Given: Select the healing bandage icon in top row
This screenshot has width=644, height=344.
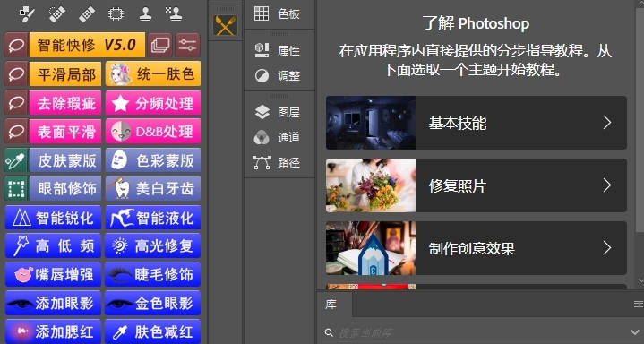Looking at the screenshot, I should click(87, 14).
